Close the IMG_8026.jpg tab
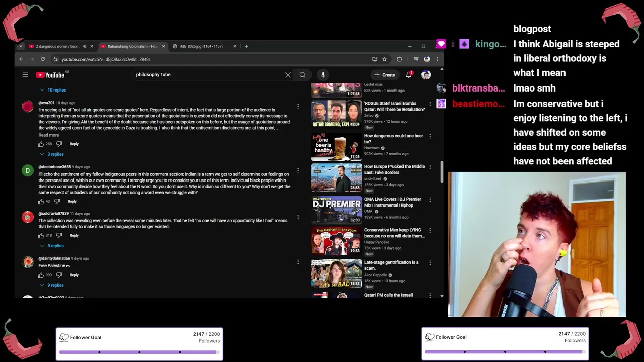The image size is (644, 362). [234, 46]
